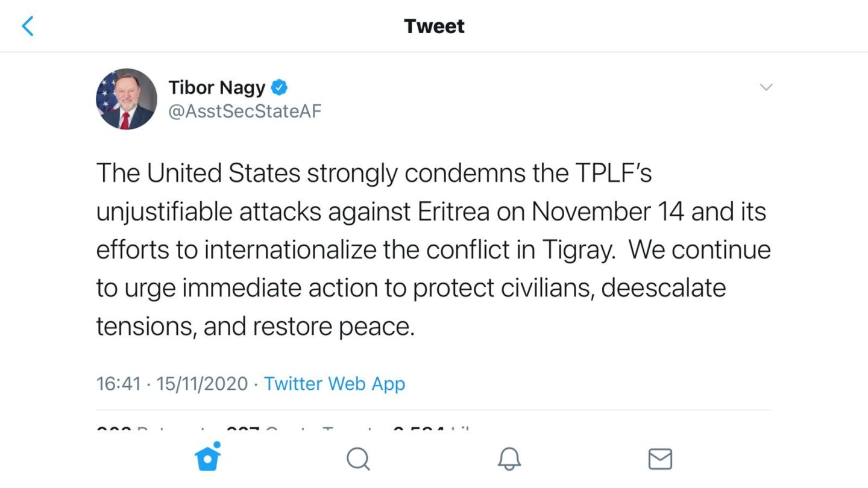Click the Tweet header title

pyautogui.click(x=434, y=27)
